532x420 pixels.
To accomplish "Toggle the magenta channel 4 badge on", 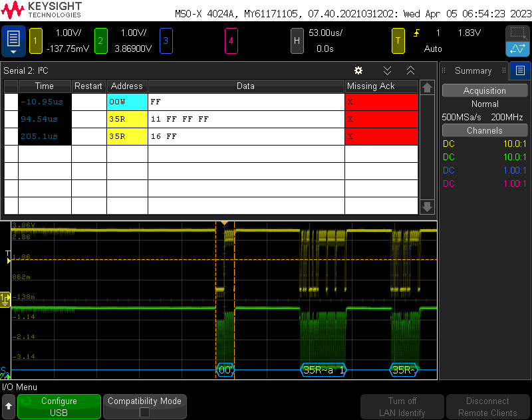I will coord(231,41).
